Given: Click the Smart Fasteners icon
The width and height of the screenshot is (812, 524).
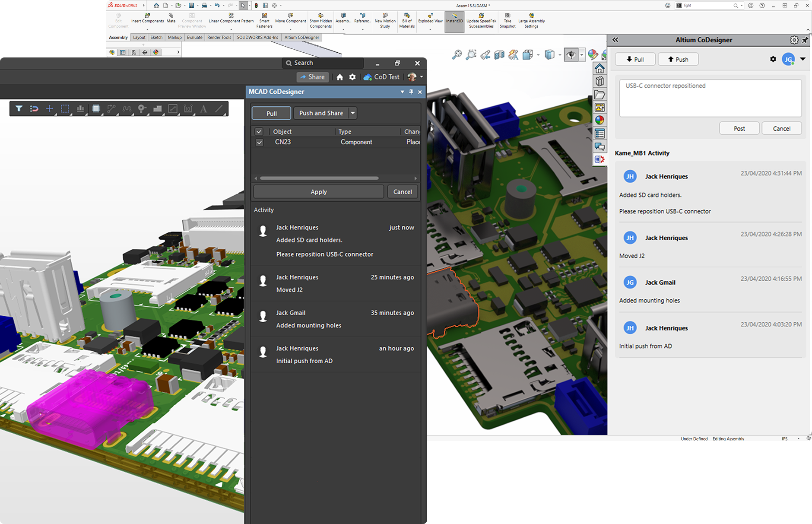Looking at the screenshot, I should [264, 16].
